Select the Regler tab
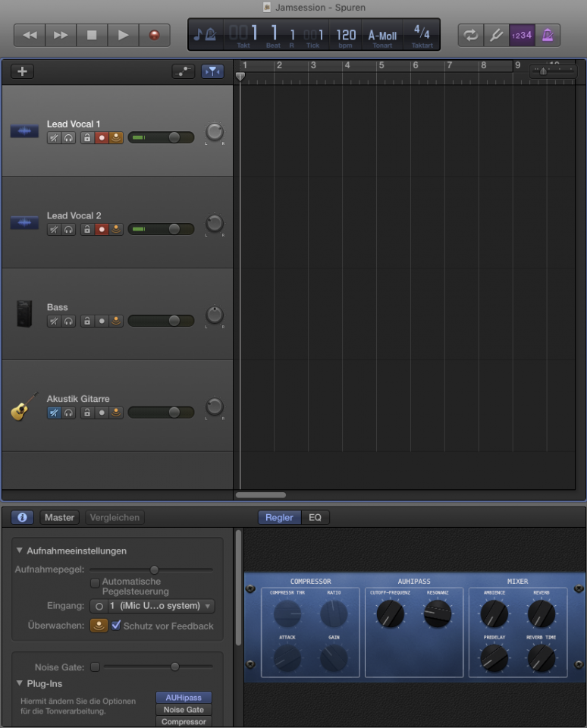The height and width of the screenshot is (728, 587). tap(279, 517)
